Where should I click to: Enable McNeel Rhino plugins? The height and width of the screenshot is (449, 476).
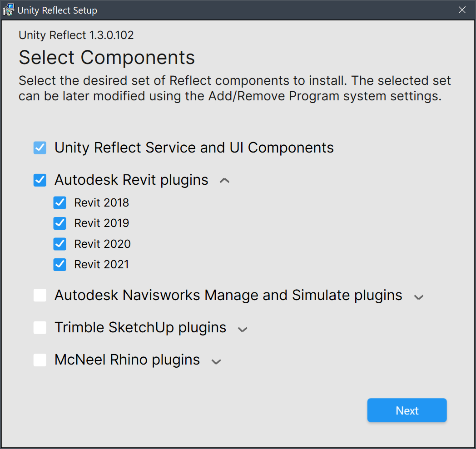(x=40, y=360)
